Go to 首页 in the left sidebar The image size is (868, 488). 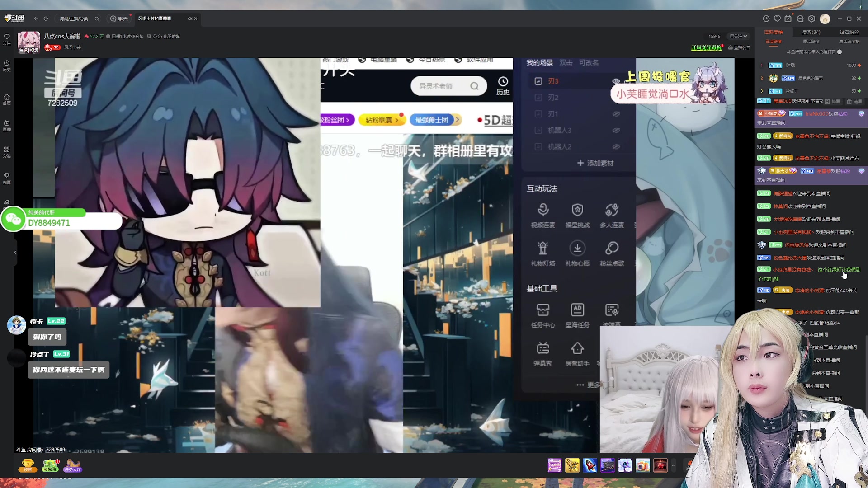pos(7,99)
